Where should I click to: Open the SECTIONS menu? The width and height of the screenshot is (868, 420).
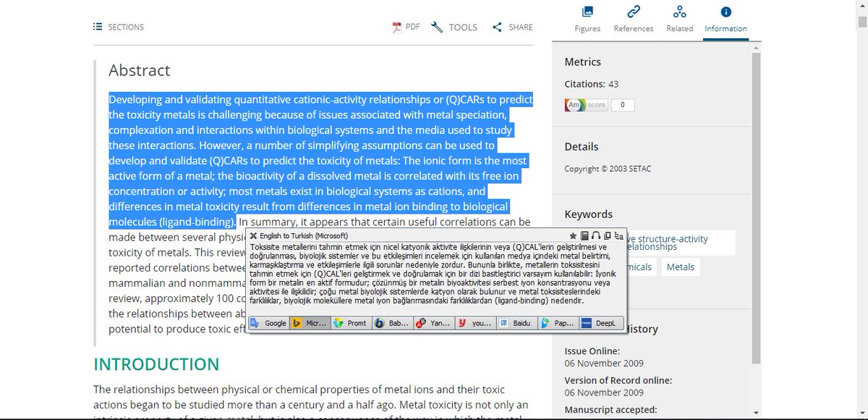coord(118,27)
